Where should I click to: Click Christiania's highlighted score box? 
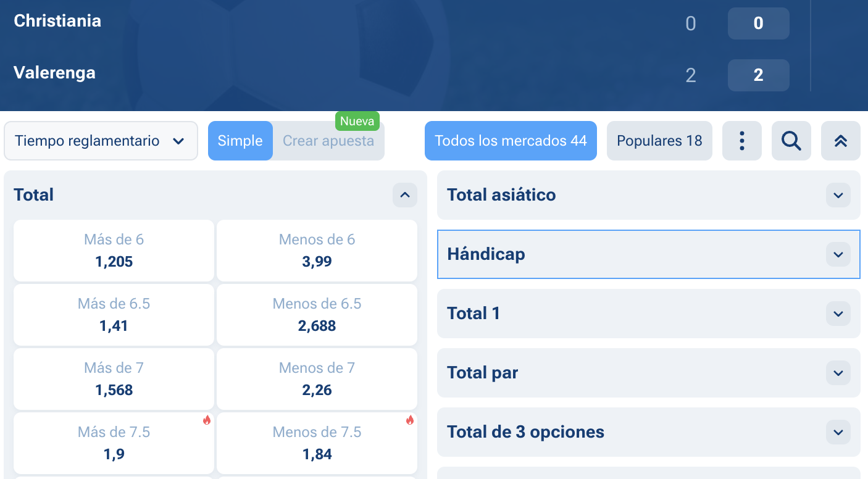759,23
